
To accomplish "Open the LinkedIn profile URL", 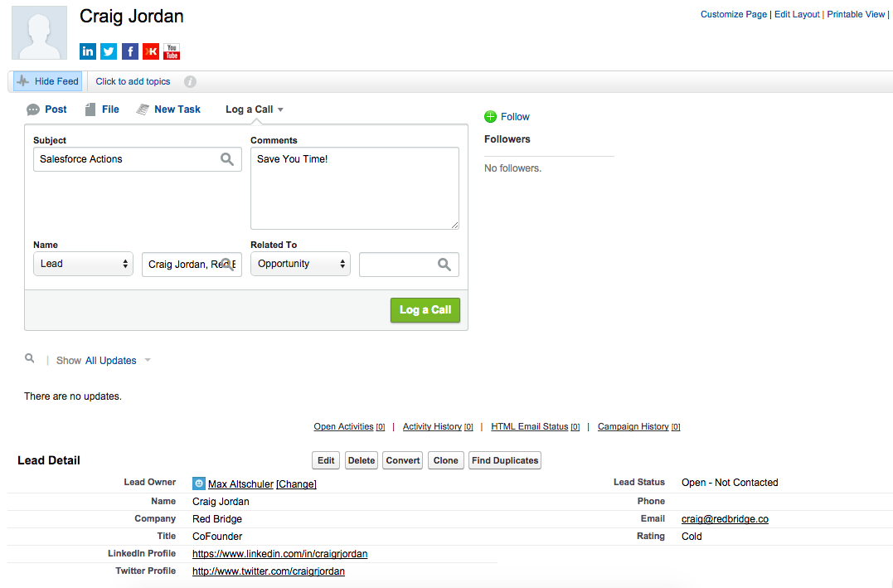I will tap(279, 554).
